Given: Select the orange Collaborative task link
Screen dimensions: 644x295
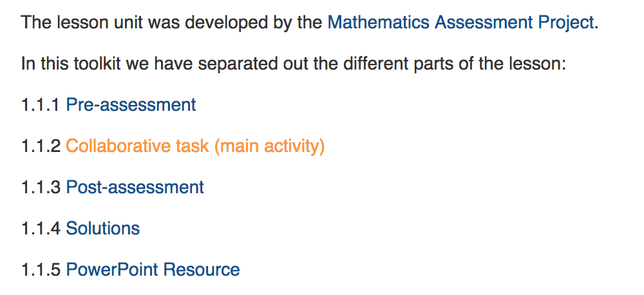Looking at the screenshot, I should point(195,147).
